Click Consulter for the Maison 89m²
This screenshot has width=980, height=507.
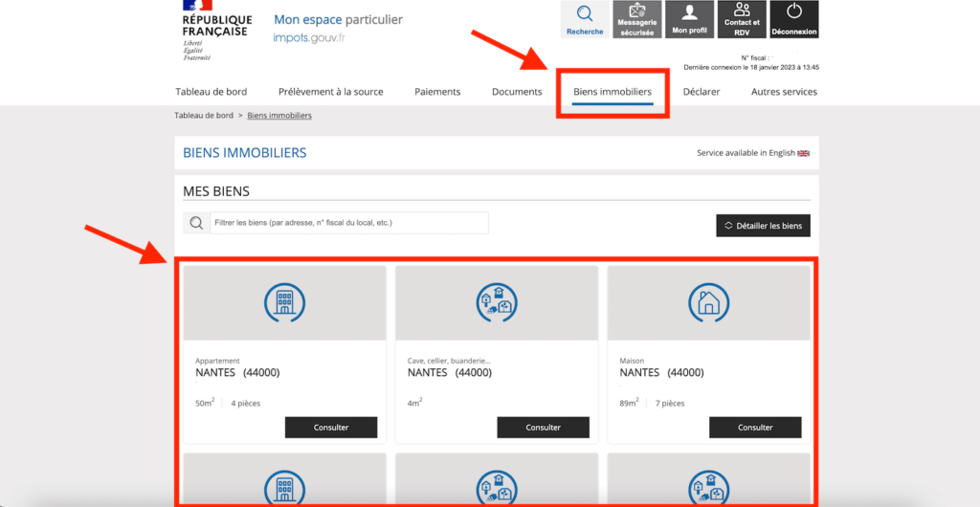pyautogui.click(x=755, y=428)
